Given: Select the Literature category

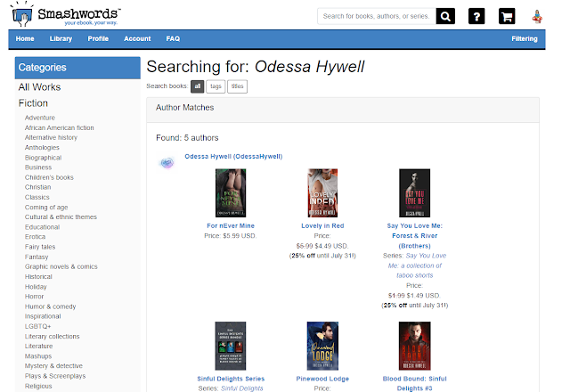Looking at the screenshot, I should [x=38, y=347].
